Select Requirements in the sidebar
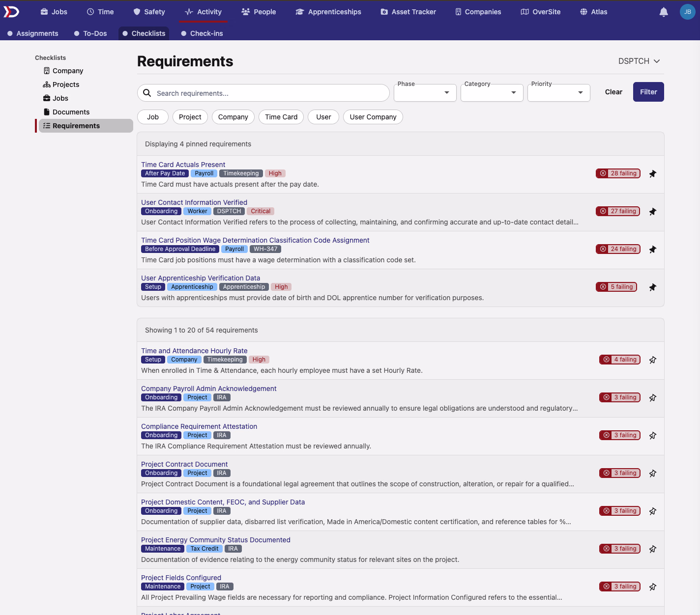Image resolution: width=700 pixels, height=615 pixels. (x=86, y=126)
